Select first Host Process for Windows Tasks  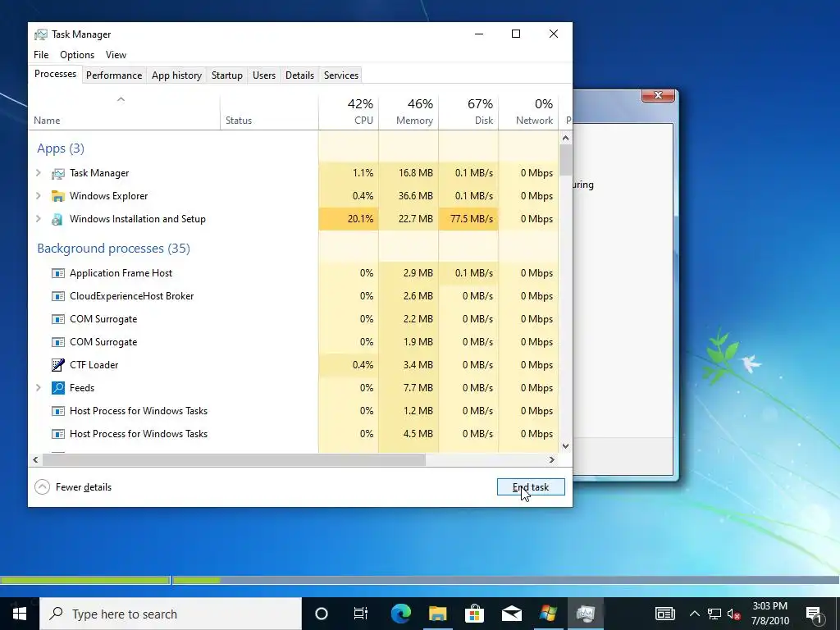294,411
